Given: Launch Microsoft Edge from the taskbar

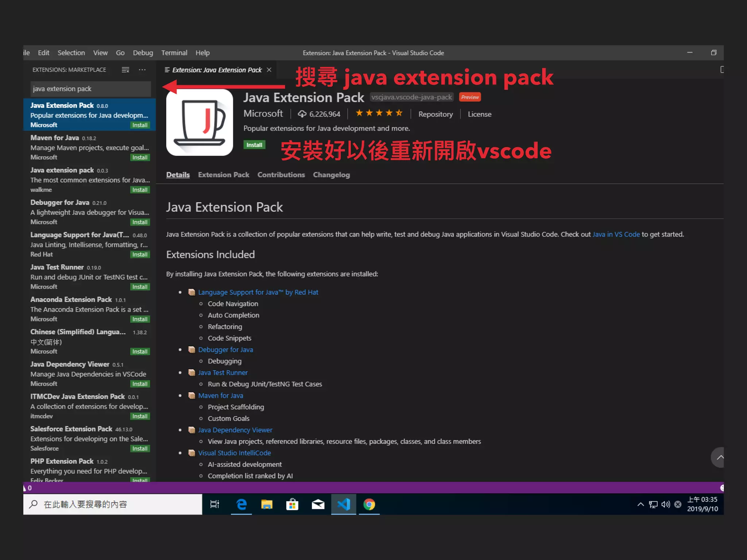Looking at the screenshot, I should coord(241,504).
